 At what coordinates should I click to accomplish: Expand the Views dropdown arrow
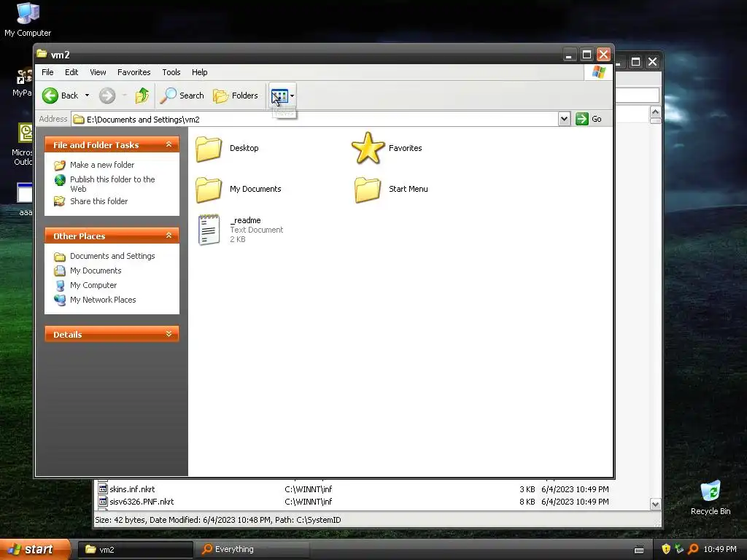(x=292, y=96)
